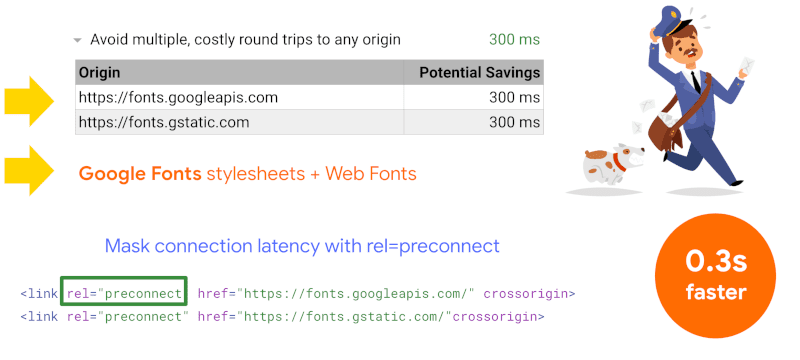800x360 pixels.
Task: Click the green 300 ms audit savings
Action: [514, 39]
